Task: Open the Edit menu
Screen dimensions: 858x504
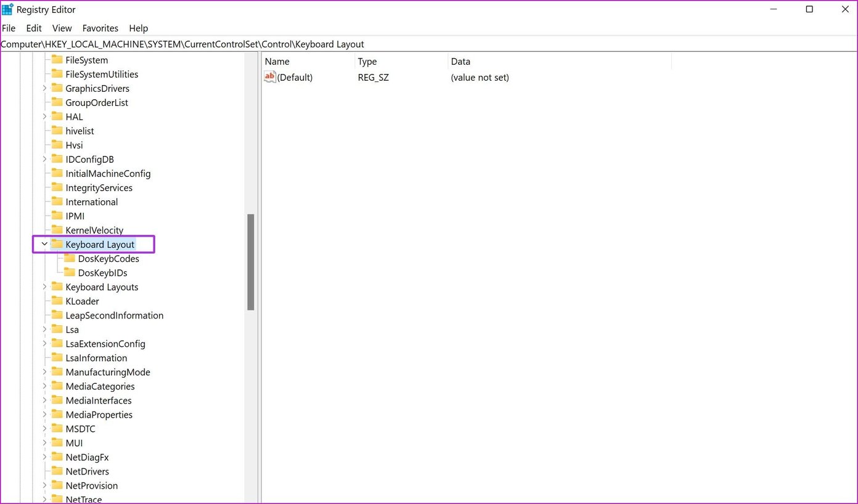Action: (34, 28)
